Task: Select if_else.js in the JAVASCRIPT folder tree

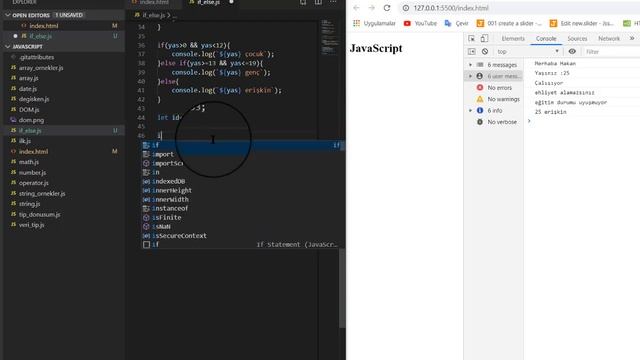Action: [x=30, y=131]
